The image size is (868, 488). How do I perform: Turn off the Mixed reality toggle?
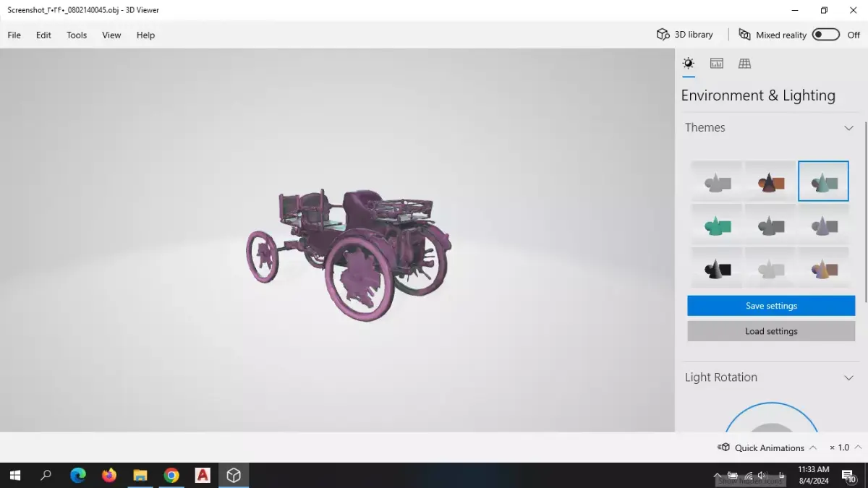click(825, 34)
